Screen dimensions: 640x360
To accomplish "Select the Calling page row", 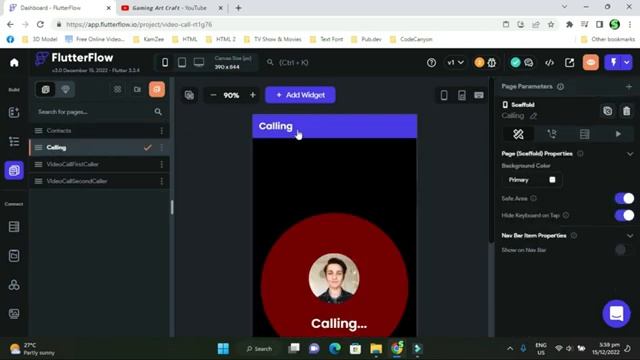I will [x=98, y=147].
